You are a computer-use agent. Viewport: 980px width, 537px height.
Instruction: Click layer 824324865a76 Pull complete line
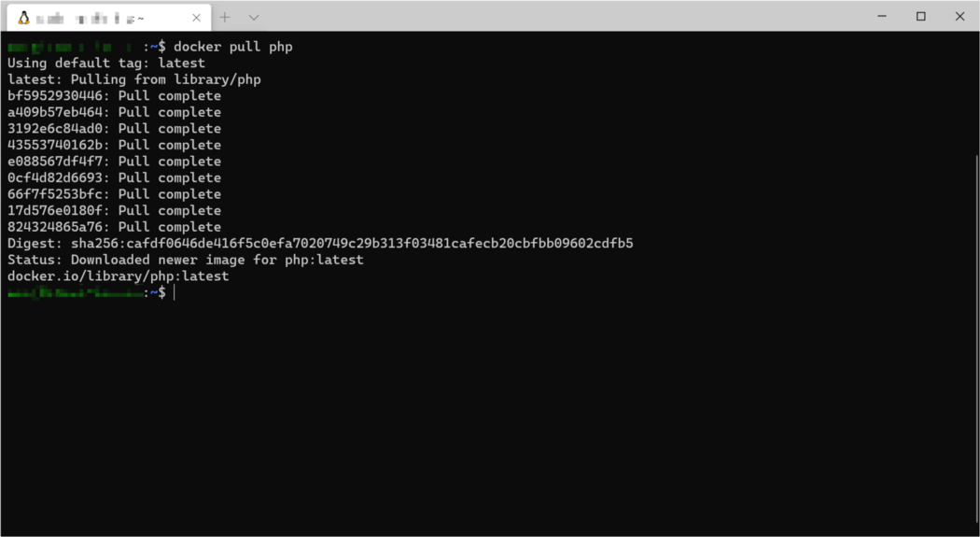tap(115, 227)
